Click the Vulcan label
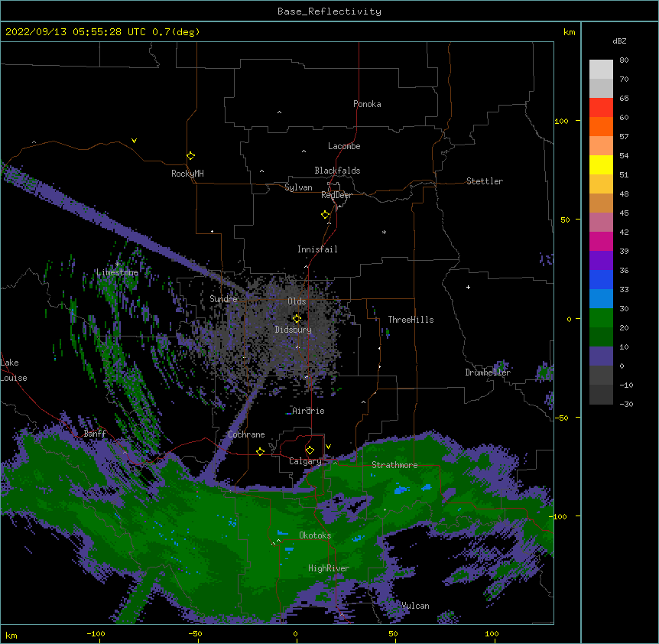 pos(415,606)
